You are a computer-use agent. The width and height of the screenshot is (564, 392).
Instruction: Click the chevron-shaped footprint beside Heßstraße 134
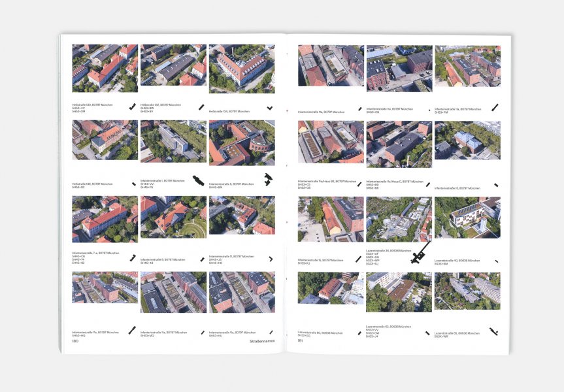pyautogui.click(x=270, y=107)
